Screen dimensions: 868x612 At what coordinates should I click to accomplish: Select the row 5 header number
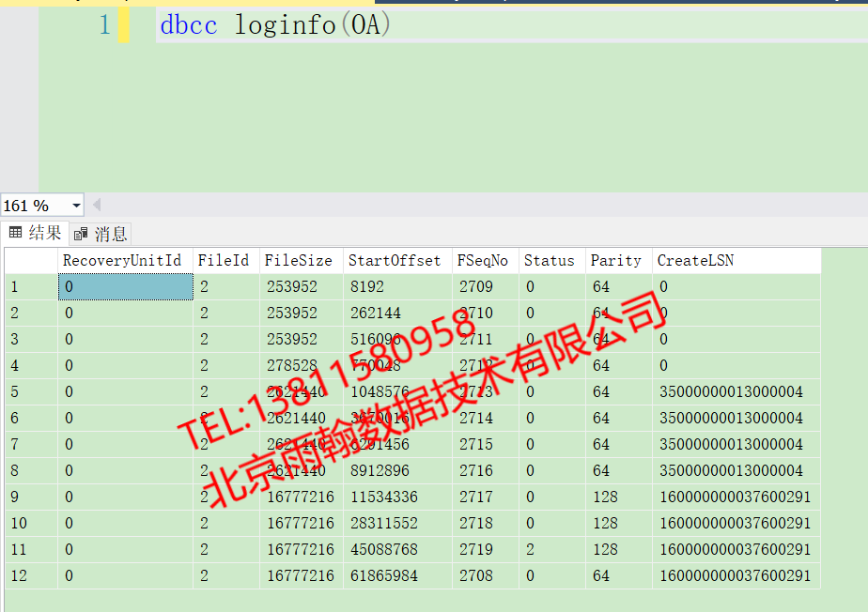(31, 391)
